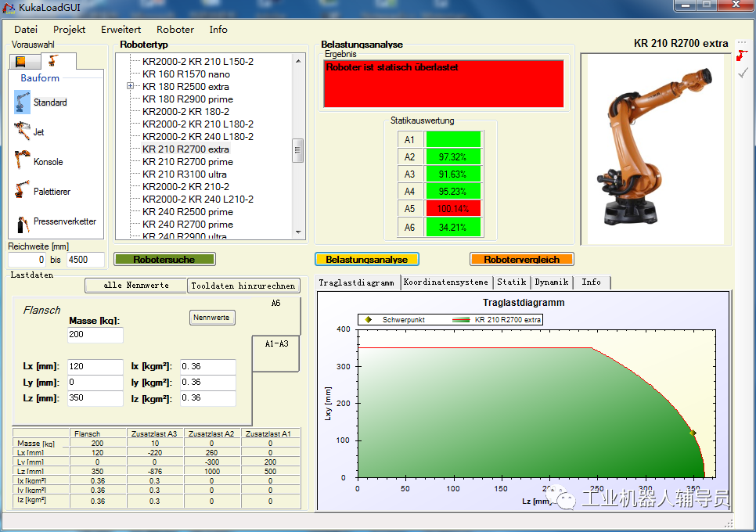
Task: Click the Iz [kgm²] input field
Action: tap(208, 398)
